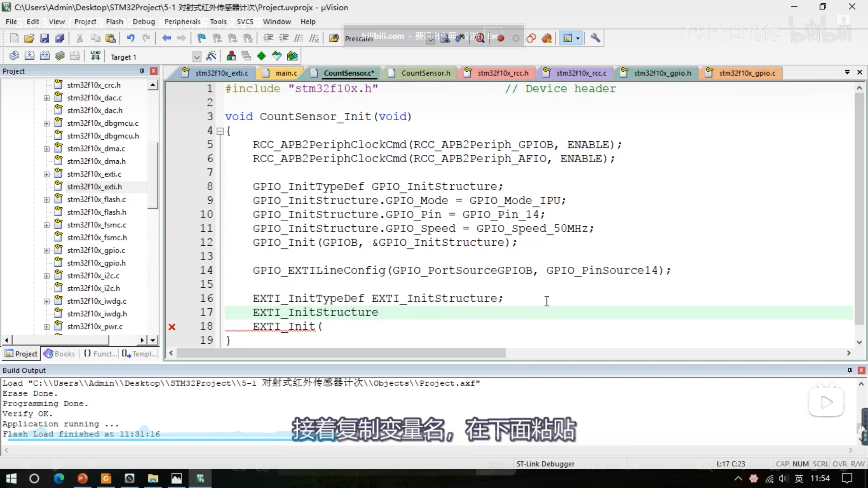Select stm32f10x_flash.h in project tree
The width and height of the screenshot is (868, 488).
point(97,212)
